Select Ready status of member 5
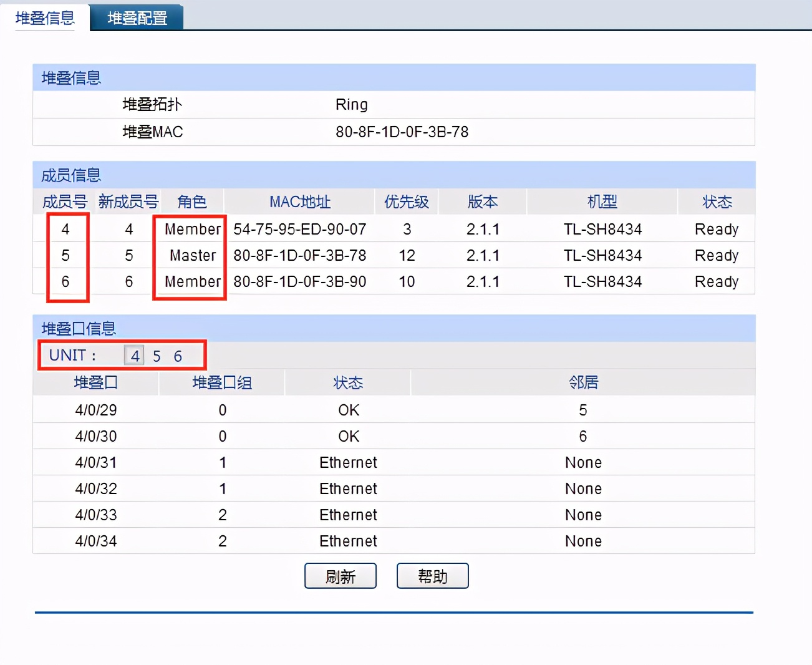This screenshot has height=665, width=812. pos(716,255)
